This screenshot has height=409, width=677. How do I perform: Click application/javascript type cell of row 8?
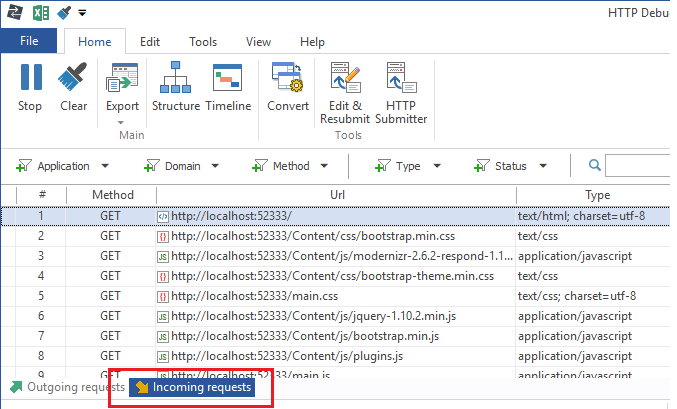coord(575,356)
